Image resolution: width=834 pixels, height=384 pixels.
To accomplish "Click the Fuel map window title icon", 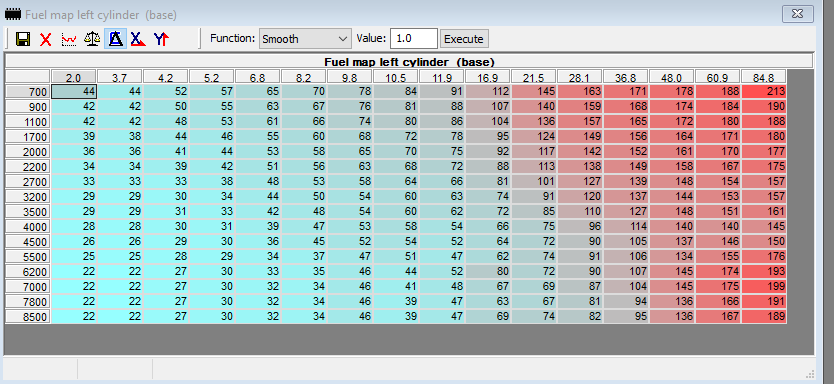I will pos(13,14).
